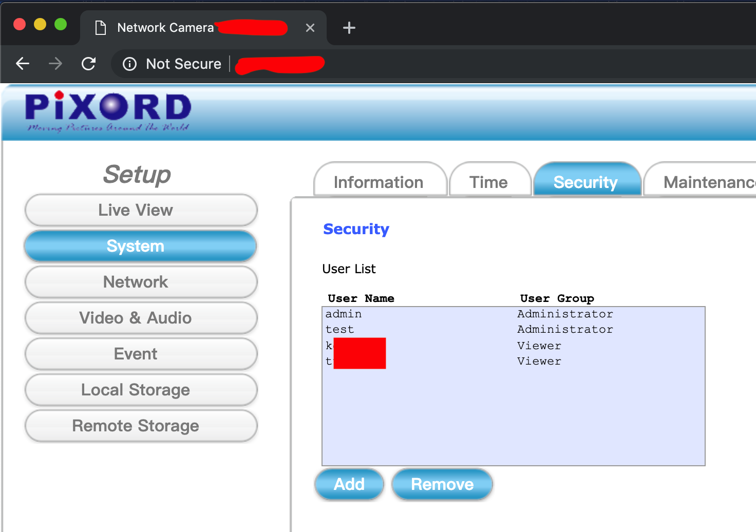Click the User Name column header
Viewport: 756px width, 532px height.
[x=361, y=298]
